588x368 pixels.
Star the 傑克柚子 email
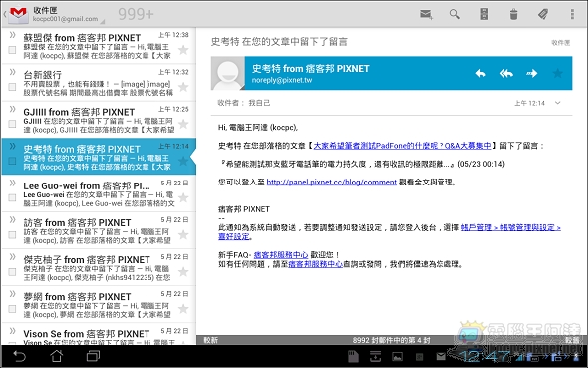tap(183, 271)
